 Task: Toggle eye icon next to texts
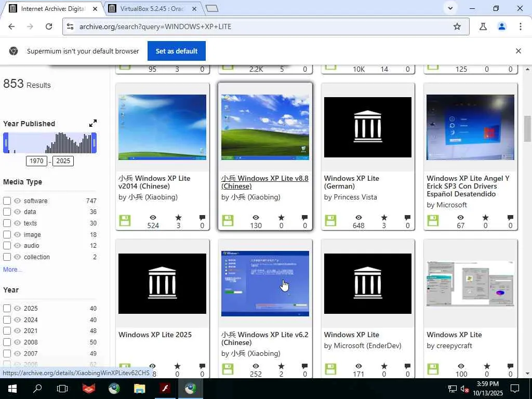click(x=17, y=223)
